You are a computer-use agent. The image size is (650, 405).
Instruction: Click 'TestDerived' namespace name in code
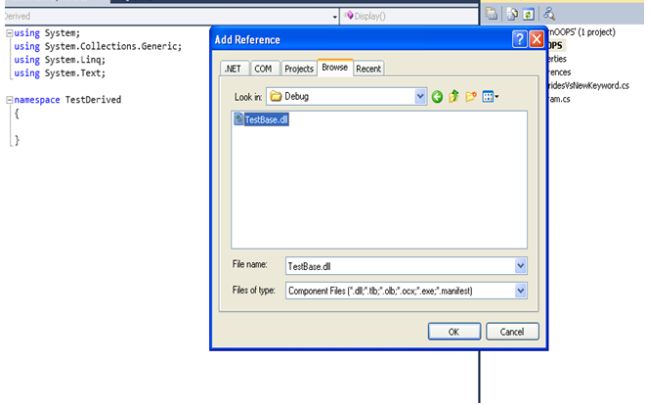pos(93,100)
